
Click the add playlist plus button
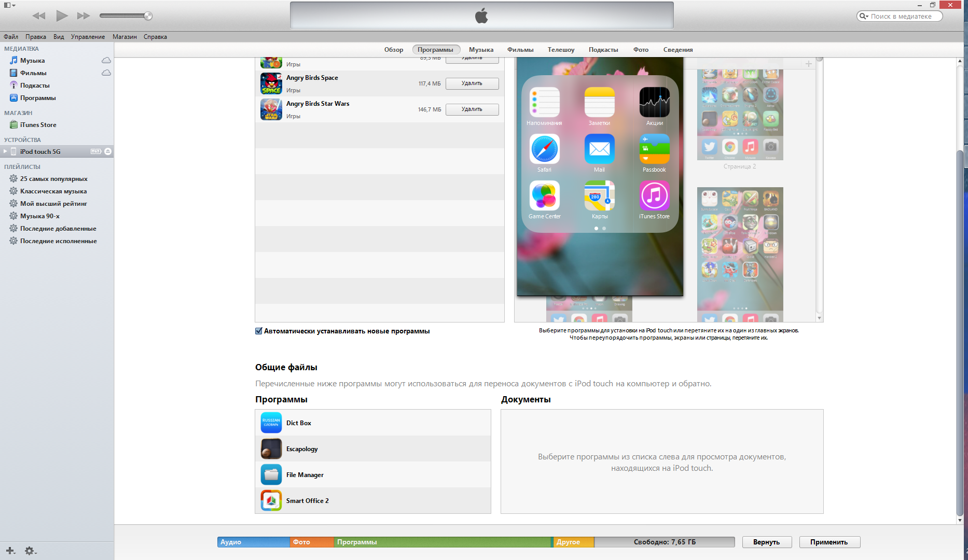10,551
